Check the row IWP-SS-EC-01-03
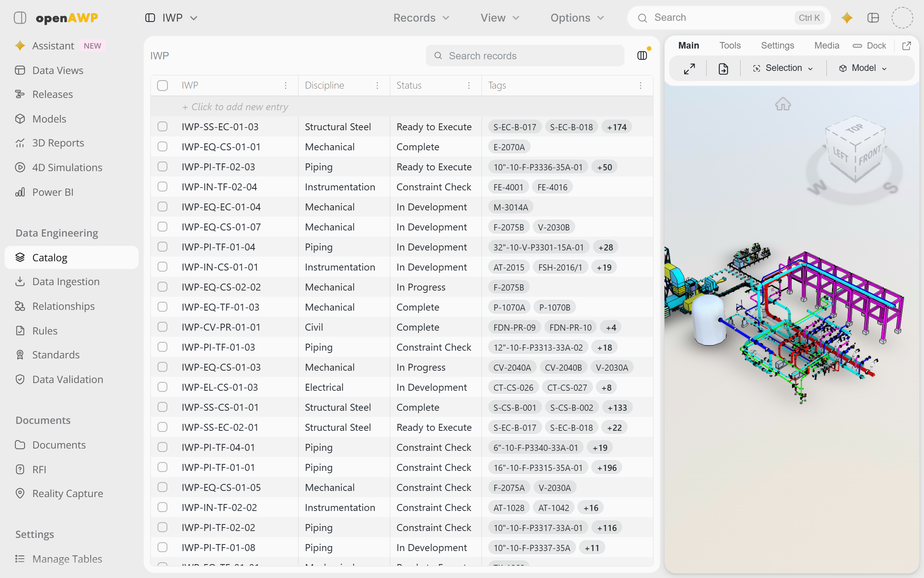 tap(162, 126)
